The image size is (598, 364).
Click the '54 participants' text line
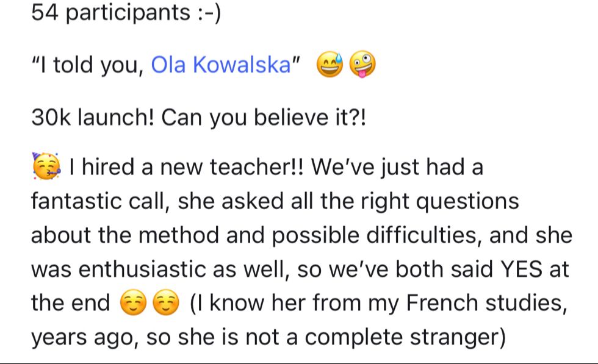click(x=126, y=12)
